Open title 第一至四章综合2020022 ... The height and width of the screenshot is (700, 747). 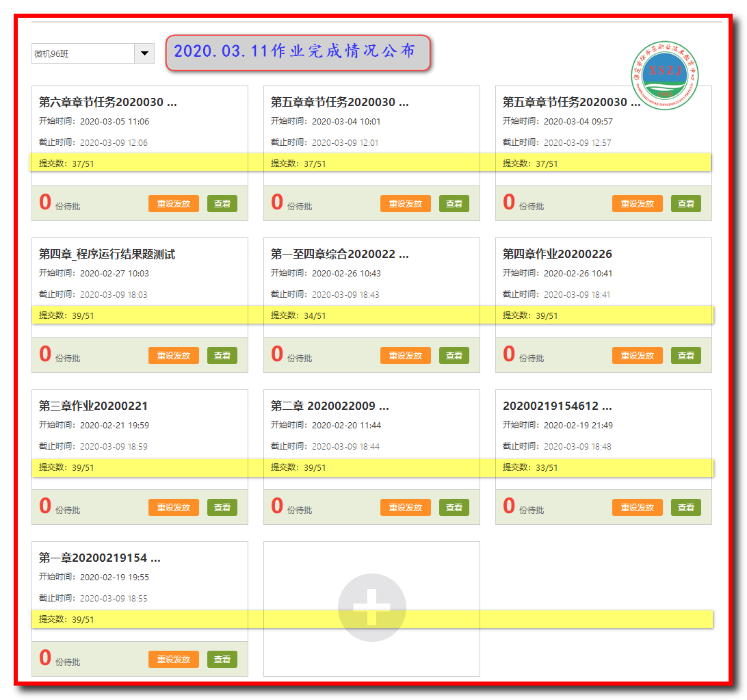340,254
